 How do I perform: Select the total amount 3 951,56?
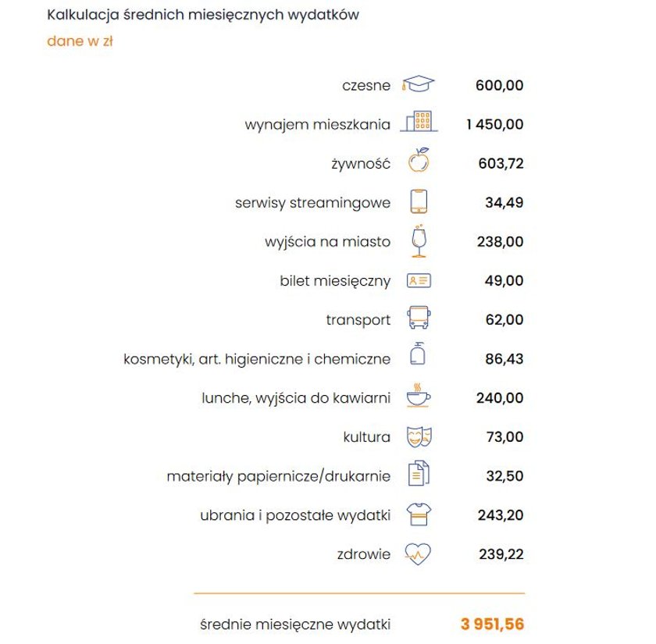493,624
